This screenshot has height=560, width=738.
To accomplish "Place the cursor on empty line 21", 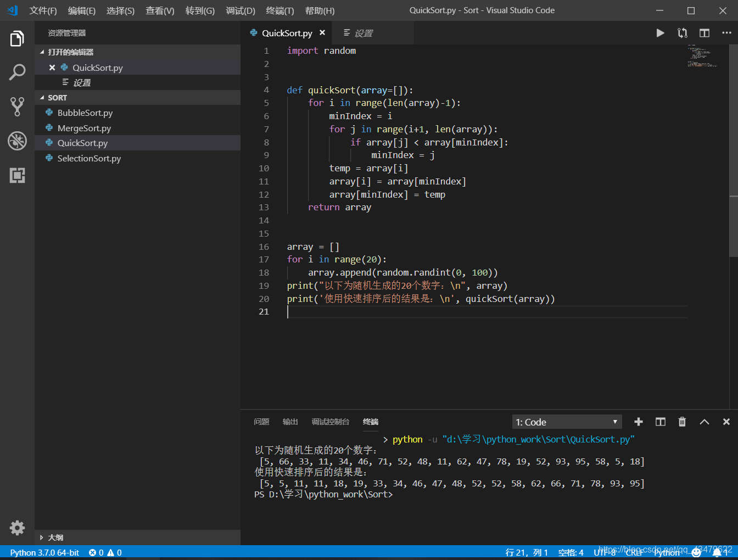I will coord(487,312).
